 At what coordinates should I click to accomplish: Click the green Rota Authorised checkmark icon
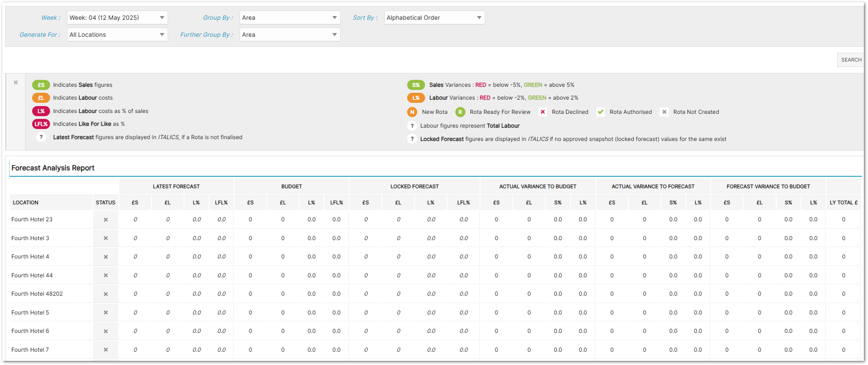click(600, 112)
